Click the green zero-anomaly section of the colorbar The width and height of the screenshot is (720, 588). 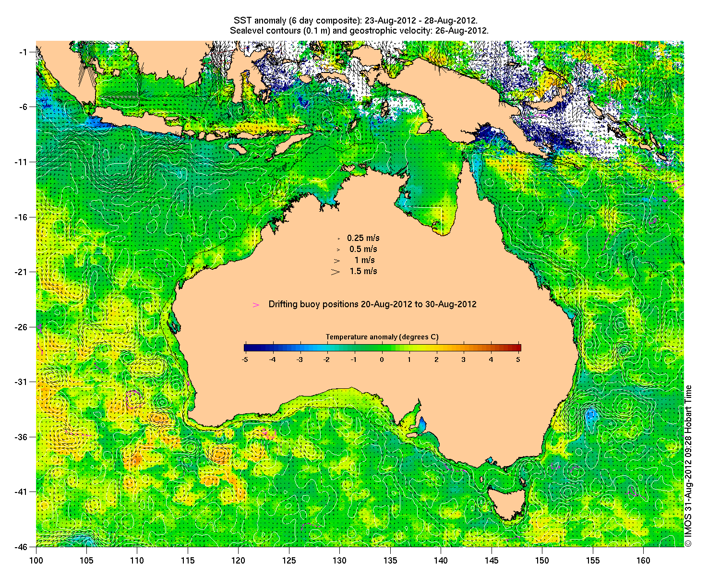pos(382,348)
